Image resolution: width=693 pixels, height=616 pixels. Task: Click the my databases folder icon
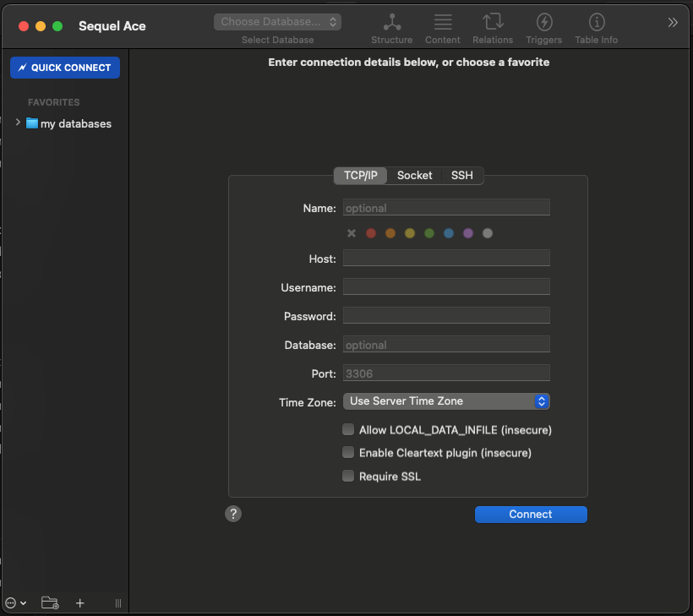[32, 123]
